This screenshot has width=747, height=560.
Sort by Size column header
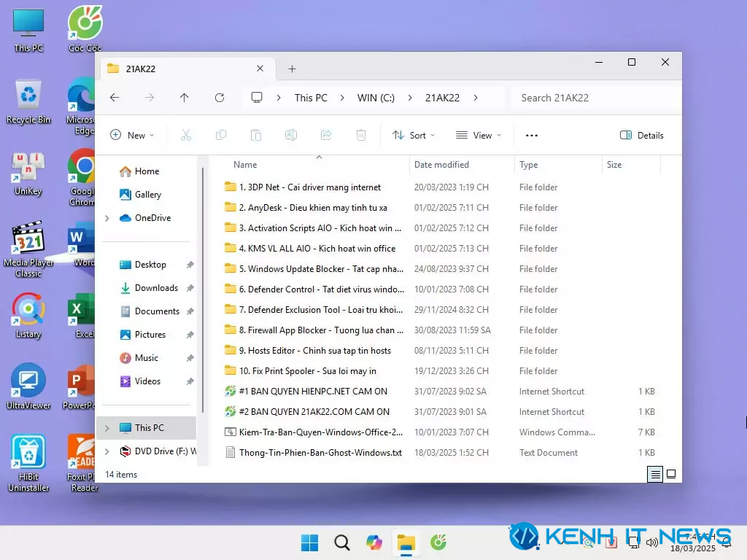(614, 165)
